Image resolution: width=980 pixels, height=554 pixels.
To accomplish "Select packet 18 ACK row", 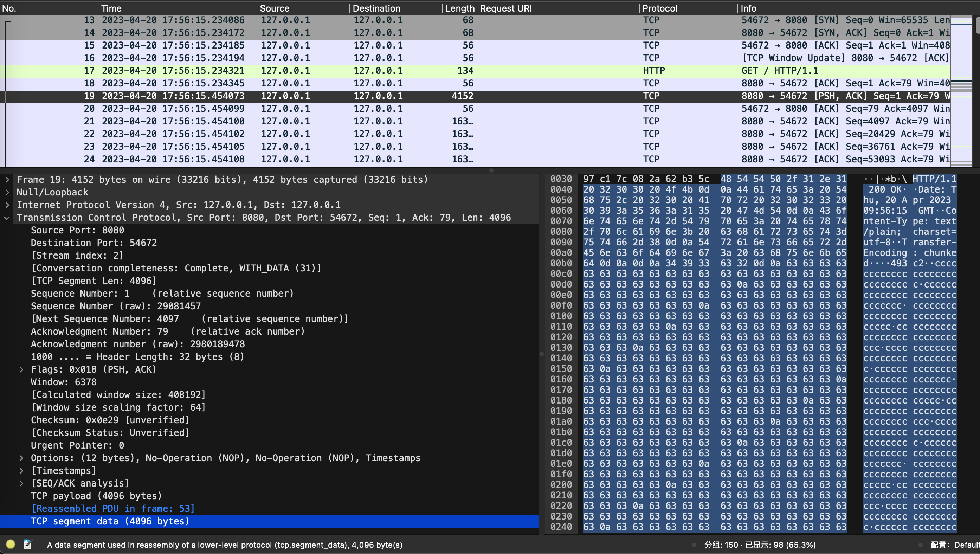I will (x=475, y=83).
